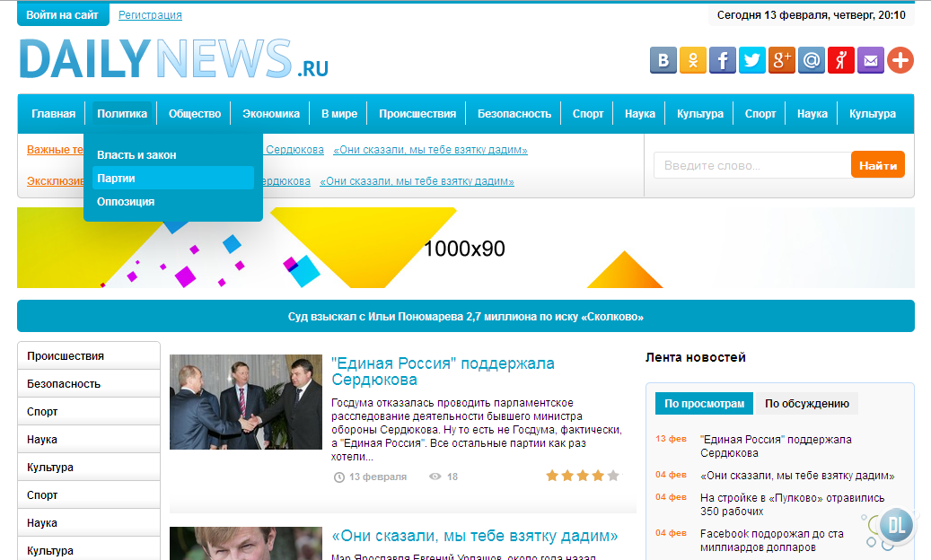Open the Facebook social icon
931x560 pixels.
(x=723, y=60)
